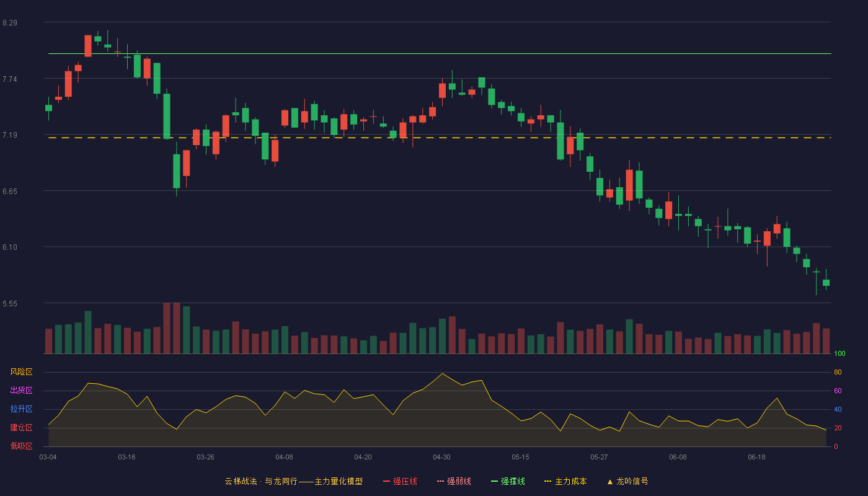Select the 03-04 date label
Image resolution: width=868 pixels, height=496 pixels.
coord(48,457)
